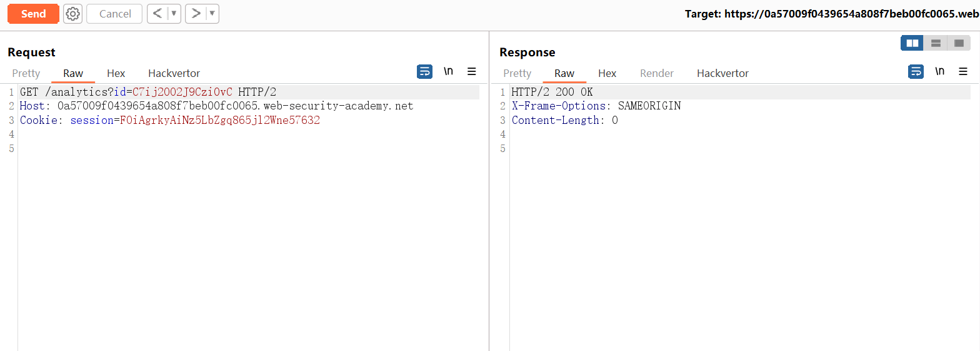Go forward to next request in history
Image resolution: width=980 pixels, height=351 pixels.
coord(196,14)
